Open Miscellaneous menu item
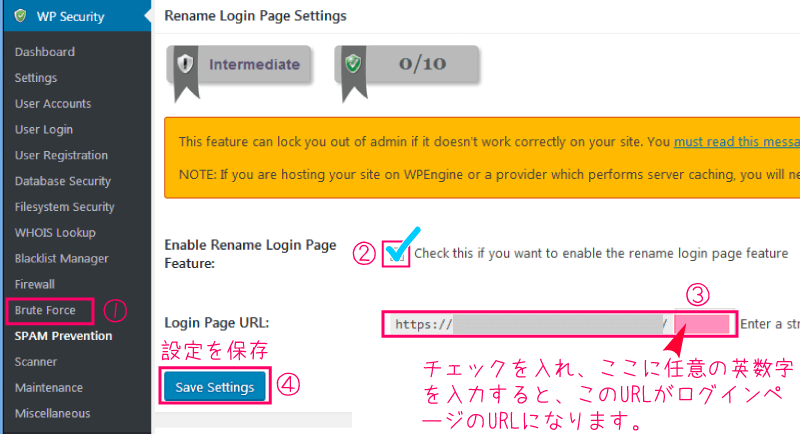800x438 pixels. point(53,413)
